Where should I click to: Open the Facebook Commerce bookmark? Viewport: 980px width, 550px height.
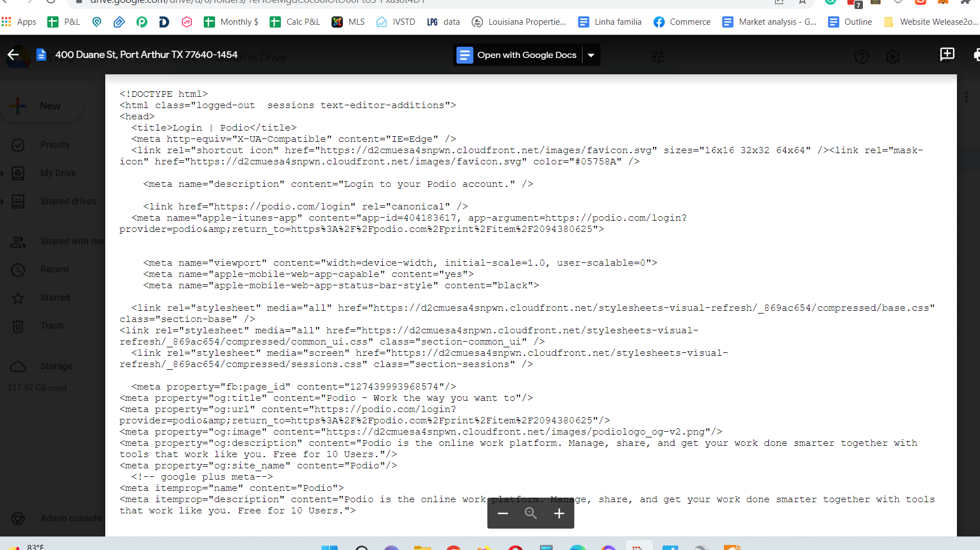point(682,22)
